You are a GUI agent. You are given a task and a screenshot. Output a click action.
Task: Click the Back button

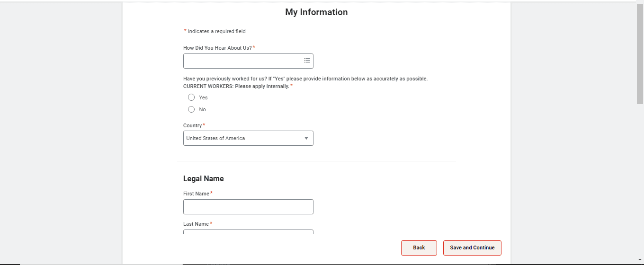pyautogui.click(x=419, y=248)
